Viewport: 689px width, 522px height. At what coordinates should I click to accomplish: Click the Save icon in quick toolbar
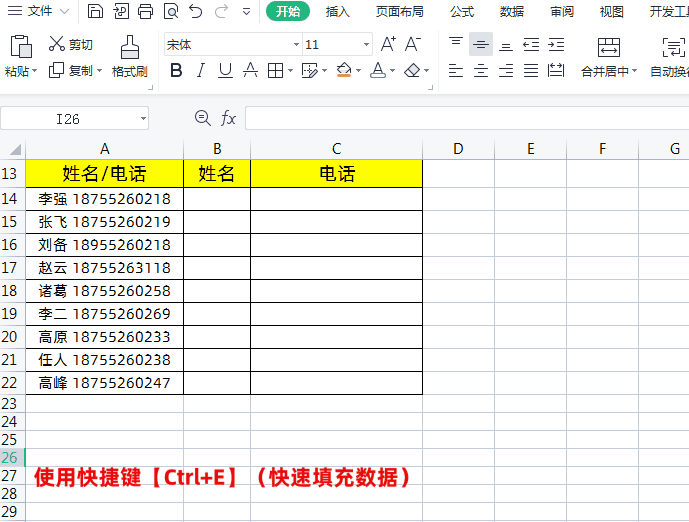(95, 11)
